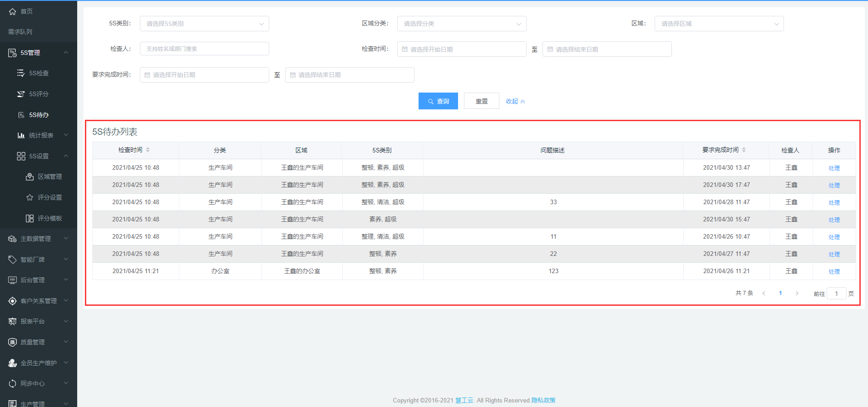Image resolution: width=868 pixels, height=407 pixels.
Task: Click the 5S评分 scoring icon
Action: point(21,94)
